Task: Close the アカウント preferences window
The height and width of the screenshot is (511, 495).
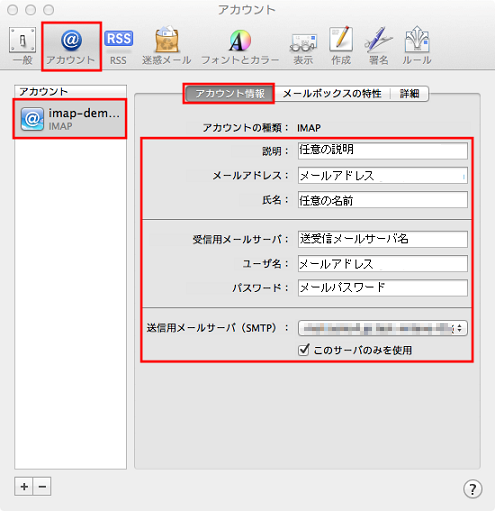Action: pos(13,10)
